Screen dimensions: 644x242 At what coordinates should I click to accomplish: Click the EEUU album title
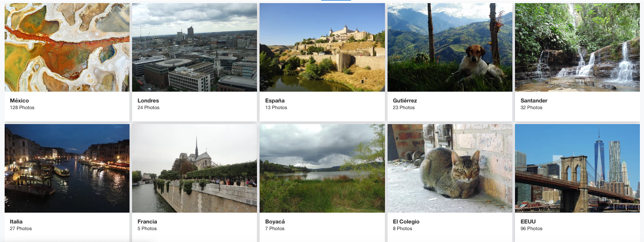tap(528, 221)
